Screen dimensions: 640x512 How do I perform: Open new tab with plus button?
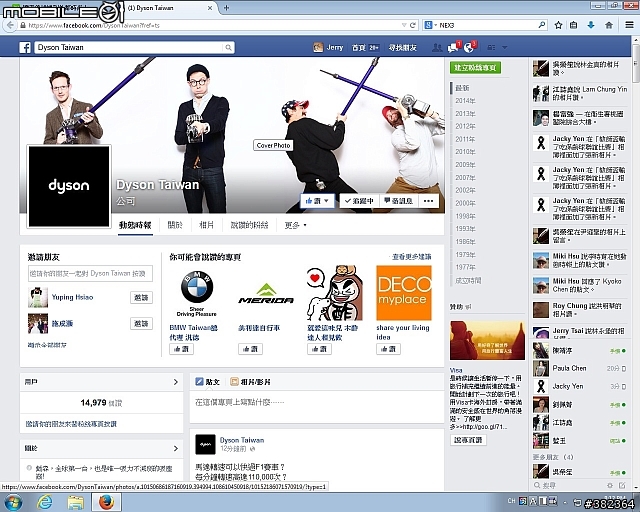pos(227,8)
